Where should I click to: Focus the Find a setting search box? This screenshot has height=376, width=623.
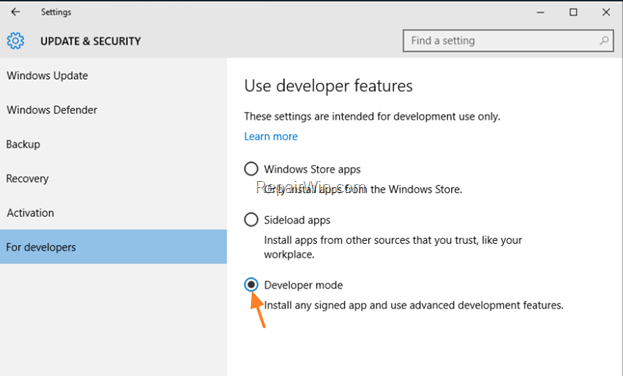(x=508, y=41)
